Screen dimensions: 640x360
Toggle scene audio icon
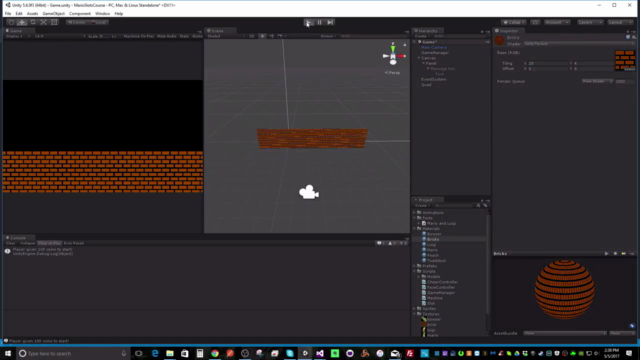click(271, 36)
